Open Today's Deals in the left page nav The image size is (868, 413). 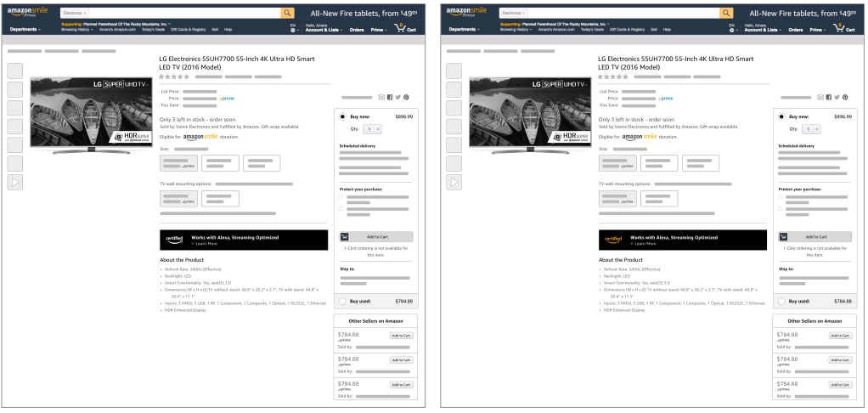[x=154, y=30]
